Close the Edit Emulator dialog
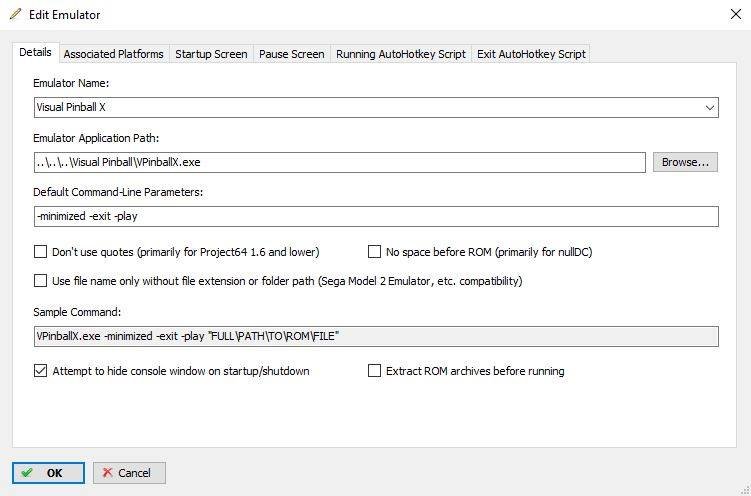Image resolution: width=751 pixels, height=496 pixels. (736, 14)
